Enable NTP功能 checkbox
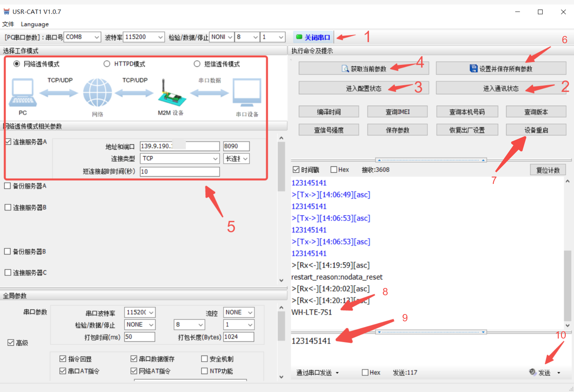Viewport: 574px width, 392px height. pyautogui.click(x=204, y=371)
